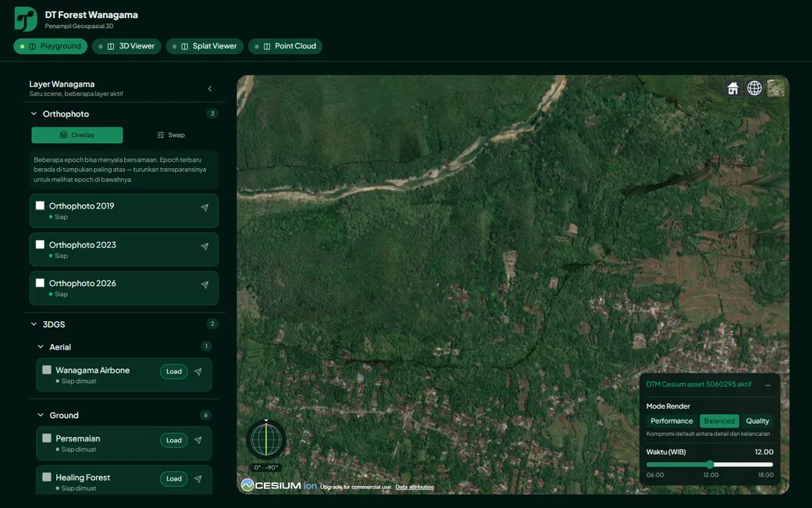Click the compass heading readout 0° · -90°

(x=266, y=467)
